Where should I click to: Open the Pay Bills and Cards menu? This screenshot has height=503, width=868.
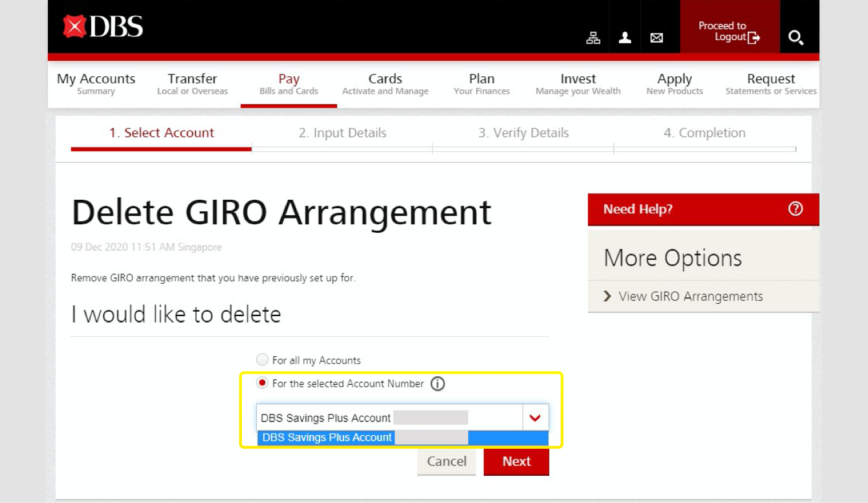(288, 84)
